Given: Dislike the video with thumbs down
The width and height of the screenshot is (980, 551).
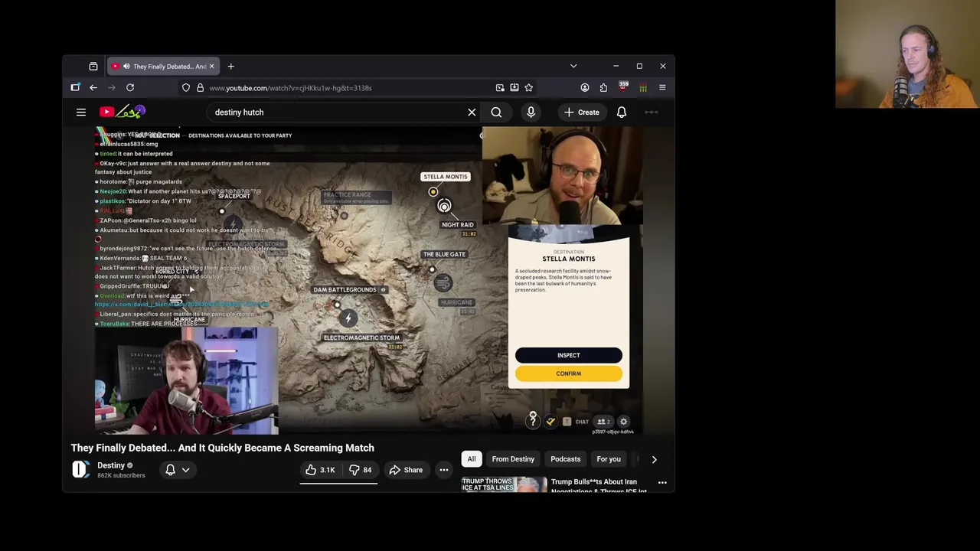Looking at the screenshot, I should [x=361, y=470].
